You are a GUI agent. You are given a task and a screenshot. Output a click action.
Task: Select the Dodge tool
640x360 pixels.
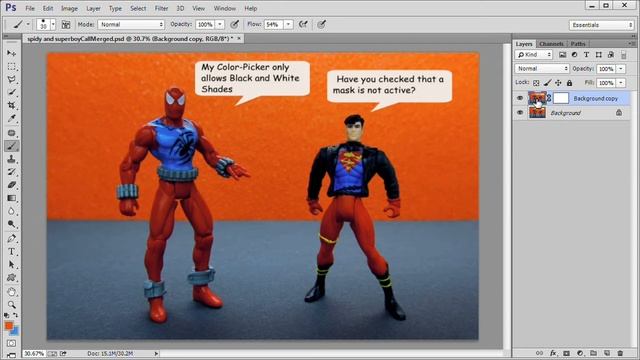coord(11,224)
